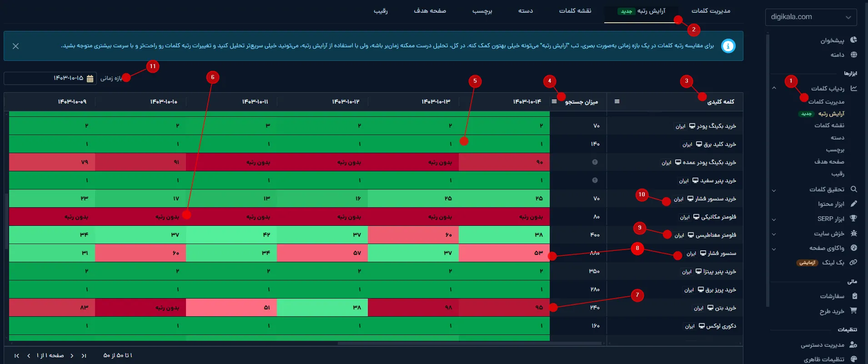Image resolution: width=868 pixels, height=364 pixels.
Task: Click the سفارشات clipboard icon
Action: (x=854, y=296)
